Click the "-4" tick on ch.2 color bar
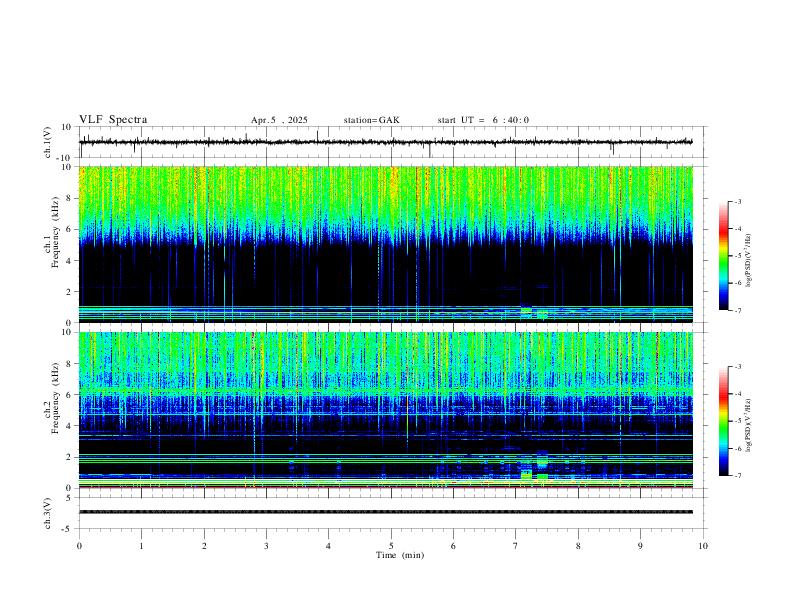Screen dimensions: 792x612 pos(737,394)
